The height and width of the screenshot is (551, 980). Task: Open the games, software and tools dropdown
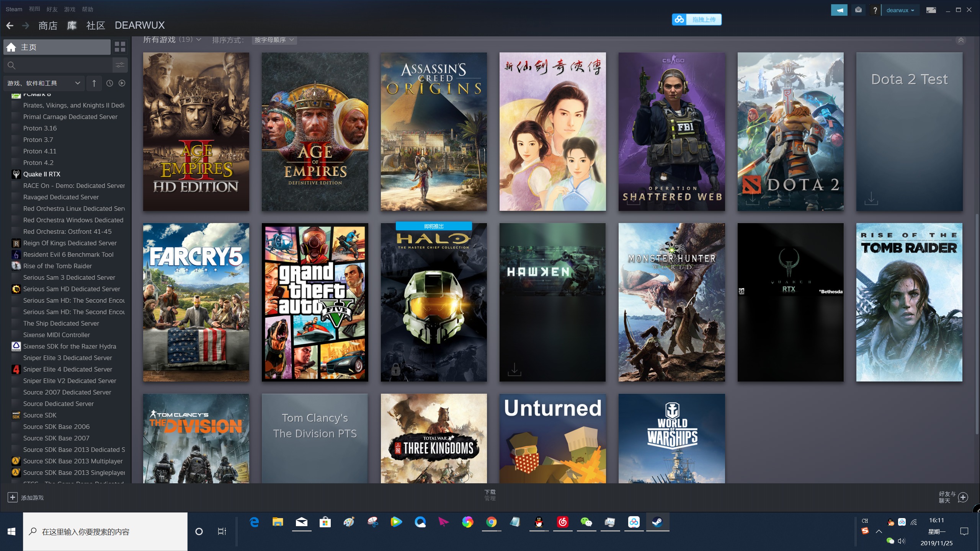click(x=44, y=83)
